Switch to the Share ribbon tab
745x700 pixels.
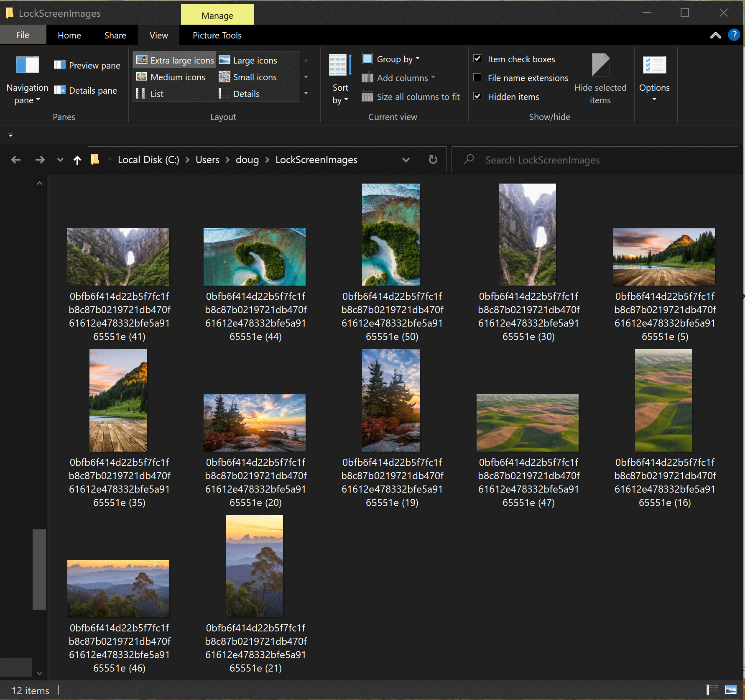115,35
